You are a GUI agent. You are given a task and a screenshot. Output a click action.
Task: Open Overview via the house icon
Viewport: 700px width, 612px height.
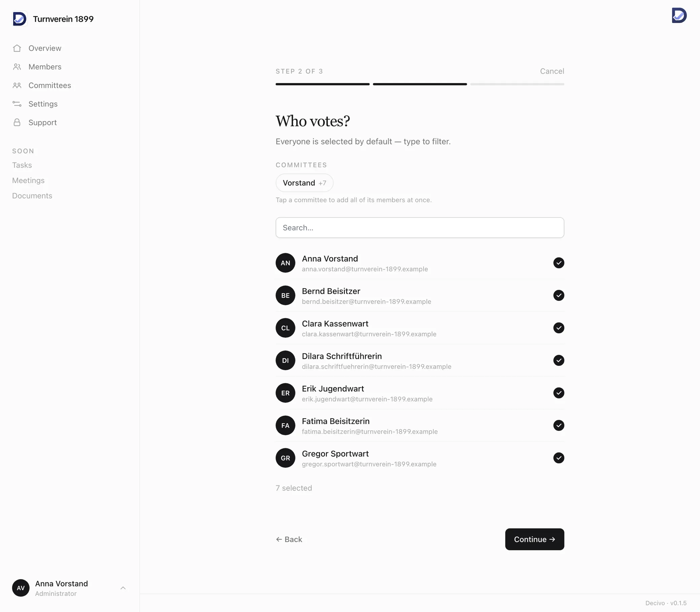click(17, 48)
